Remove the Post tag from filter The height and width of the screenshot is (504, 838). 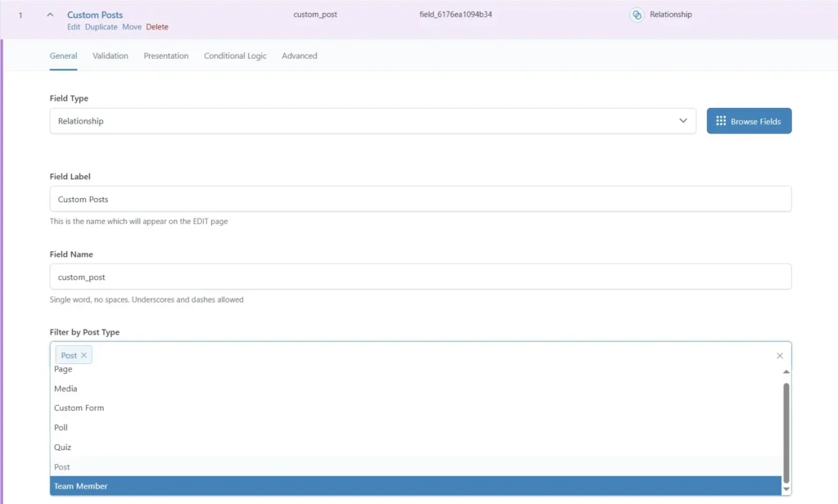pyautogui.click(x=83, y=355)
